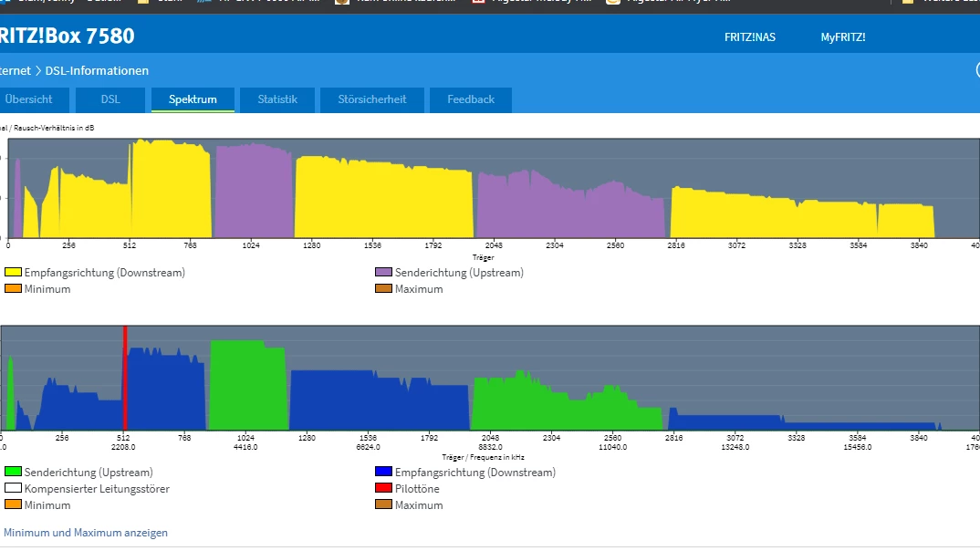Click the frequency label '11040.0'
The width and height of the screenshot is (980, 551).
(x=612, y=447)
